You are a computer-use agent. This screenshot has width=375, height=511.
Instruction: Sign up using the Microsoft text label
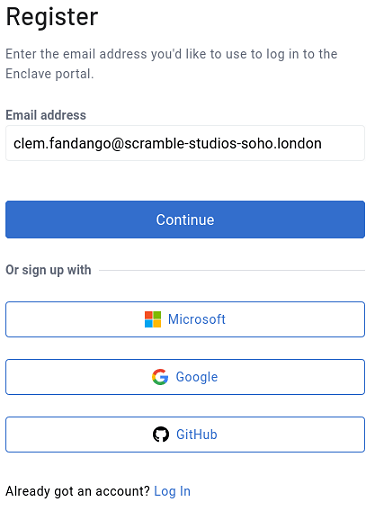197,319
